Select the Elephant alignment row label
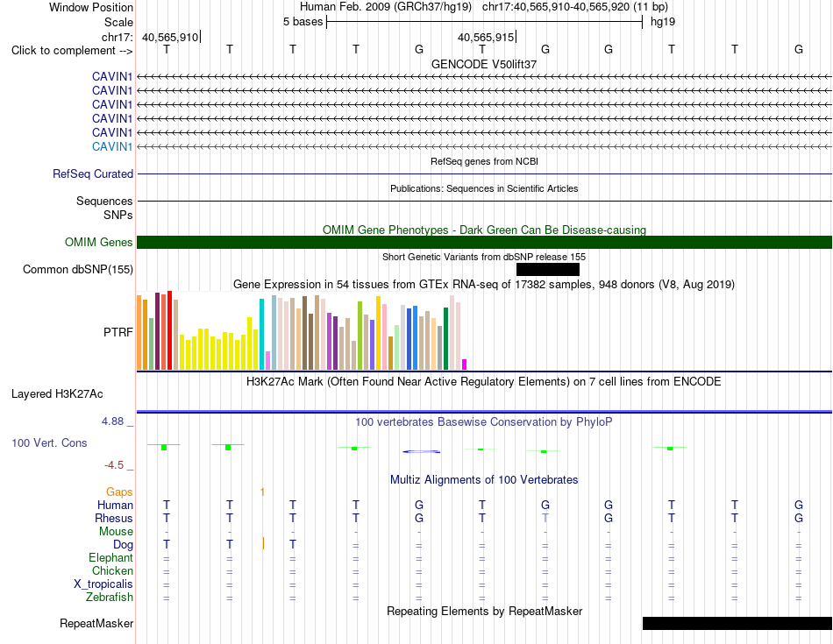Screen dimensions: 833x644 (110, 557)
